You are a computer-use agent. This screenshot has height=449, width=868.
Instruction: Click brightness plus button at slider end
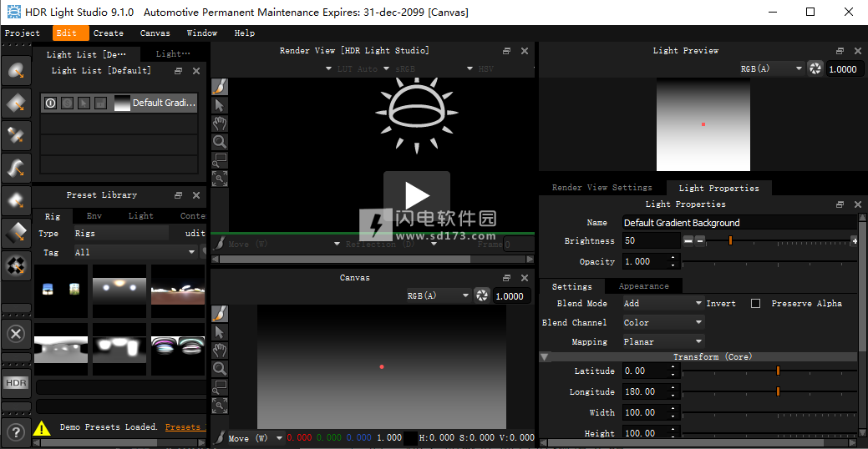(855, 240)
